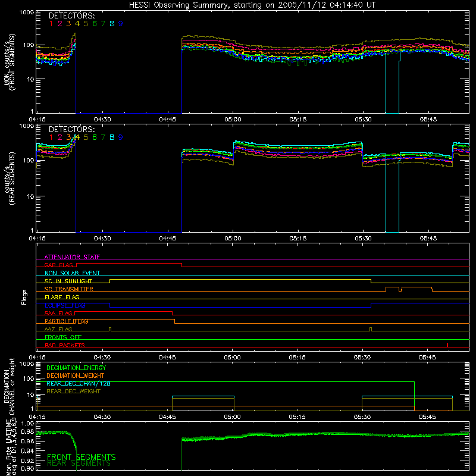The image size is (476, 476).
Task: Click the 04:45 tick label under the Flags plot
Action: (167, 358)
